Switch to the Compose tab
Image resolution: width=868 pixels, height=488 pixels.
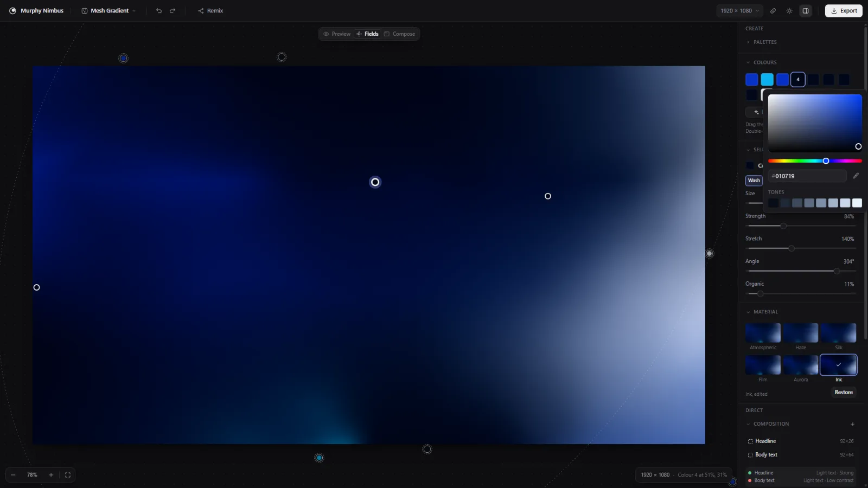coord(400,34)
